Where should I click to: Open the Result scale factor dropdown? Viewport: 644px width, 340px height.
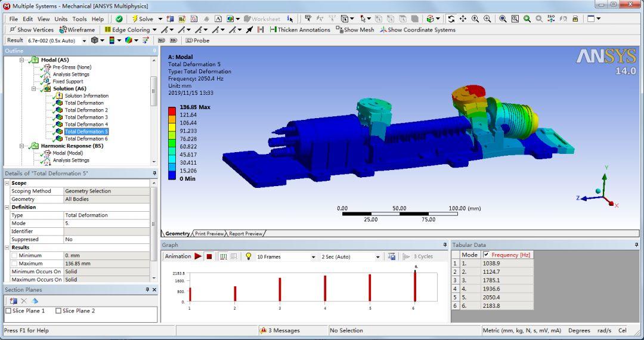pyautogui.click(x=84, y=41)
